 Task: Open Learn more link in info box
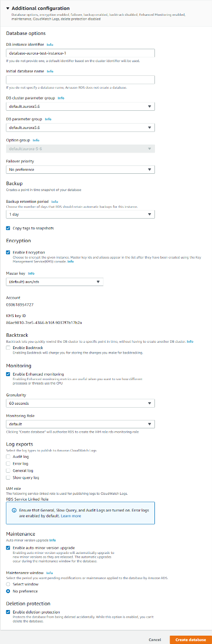click(71, 516)
